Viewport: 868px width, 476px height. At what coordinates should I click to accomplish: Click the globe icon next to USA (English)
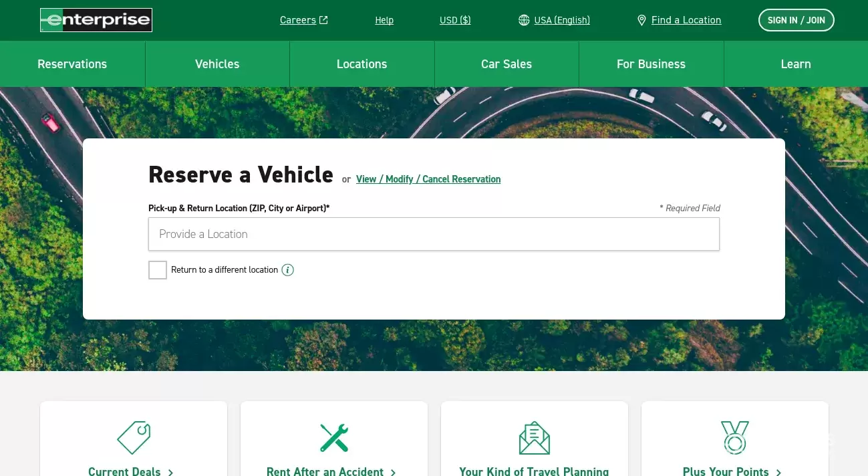click(x=524, y=20)
